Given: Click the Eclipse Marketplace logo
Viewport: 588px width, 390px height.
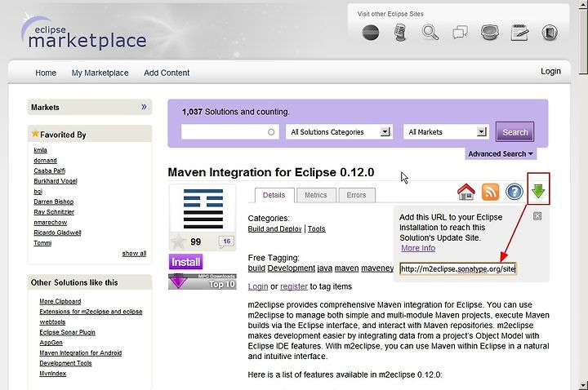Looking at the screenshot, I should 83,33.
